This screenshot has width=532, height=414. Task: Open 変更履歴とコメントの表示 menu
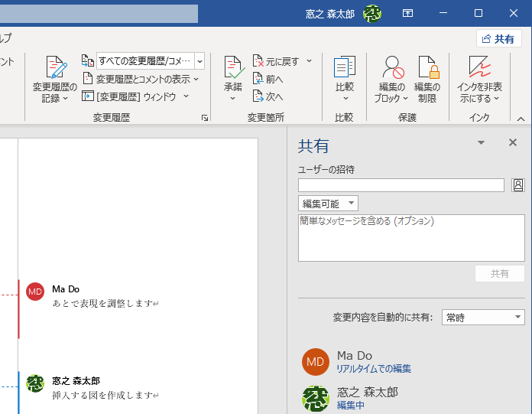coord(141,79)
